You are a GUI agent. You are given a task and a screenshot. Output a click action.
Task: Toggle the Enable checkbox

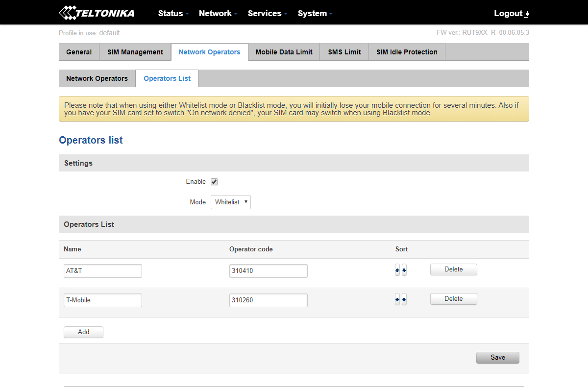click(x=214, y=182)
